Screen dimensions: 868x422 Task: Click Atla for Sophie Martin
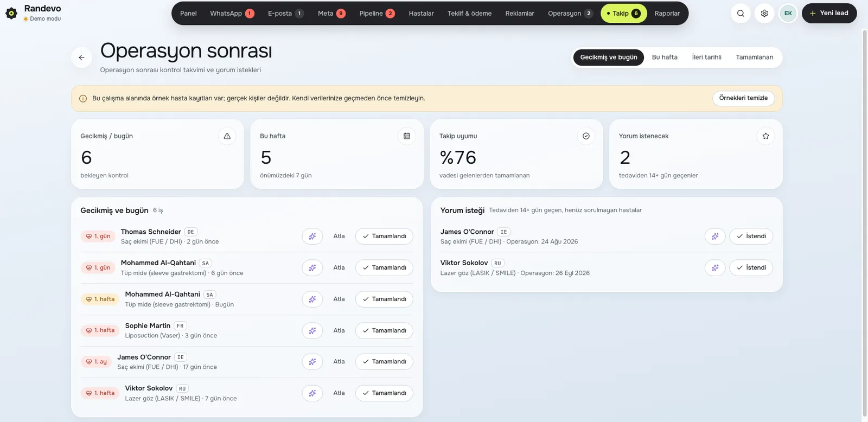(339, 331)
